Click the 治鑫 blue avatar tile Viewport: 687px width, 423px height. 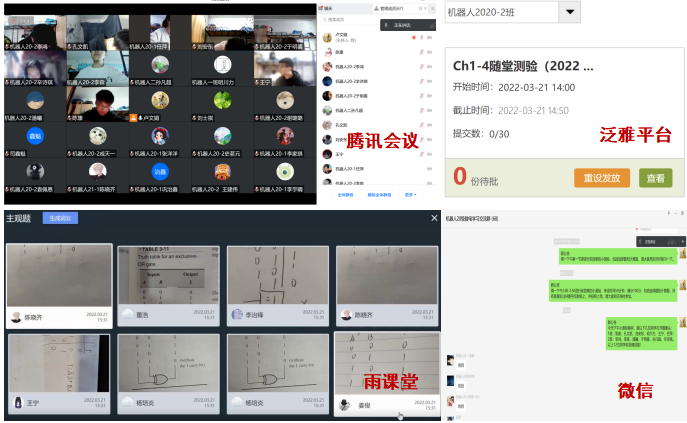160,171
